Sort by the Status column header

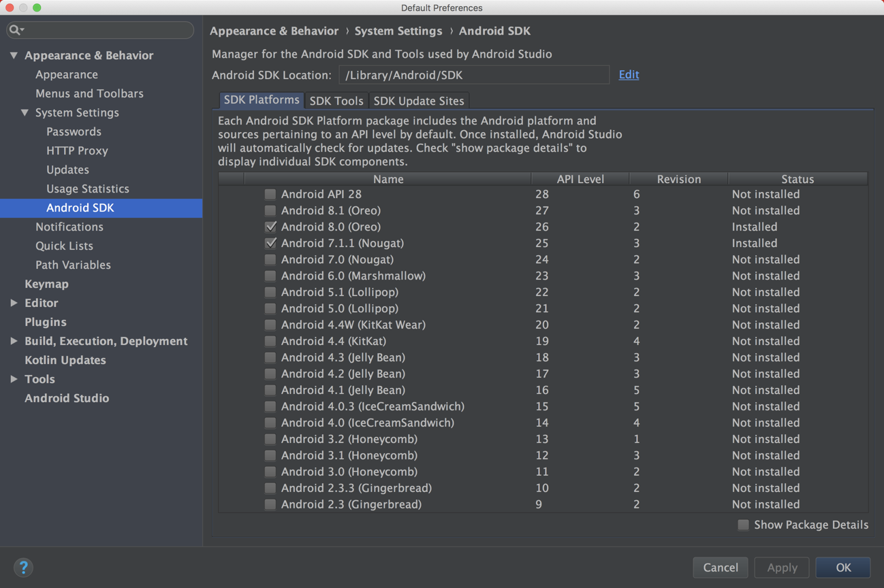[x=798, y=179]
